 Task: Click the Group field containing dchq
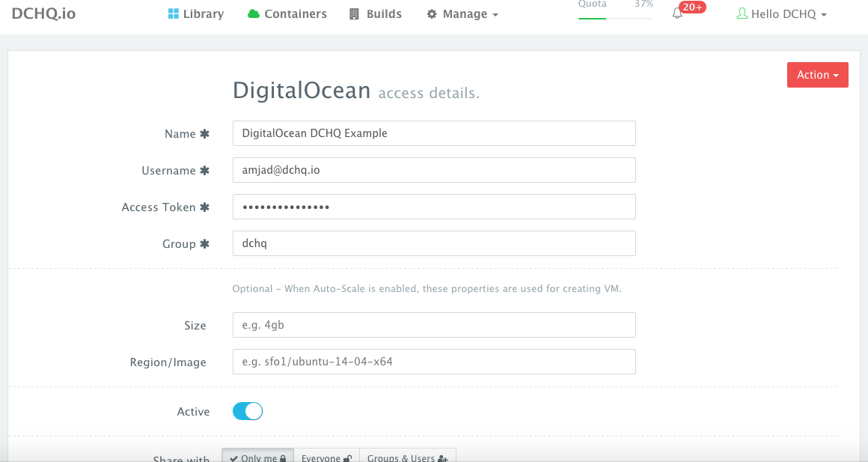click(x=434, y=243)
